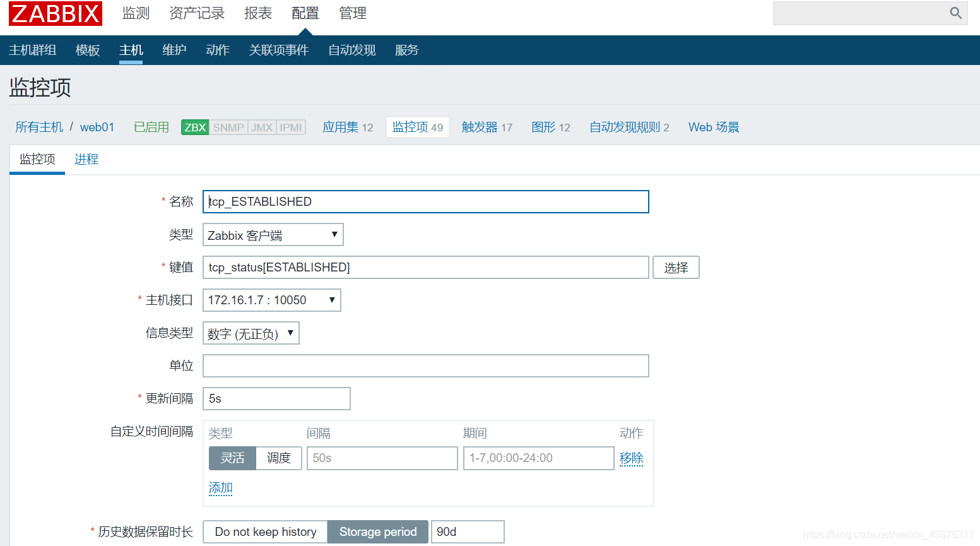Screen dimensions: 980x546
Task: Open the 信息类型 数字 dropdown
Action: (251, 333)
